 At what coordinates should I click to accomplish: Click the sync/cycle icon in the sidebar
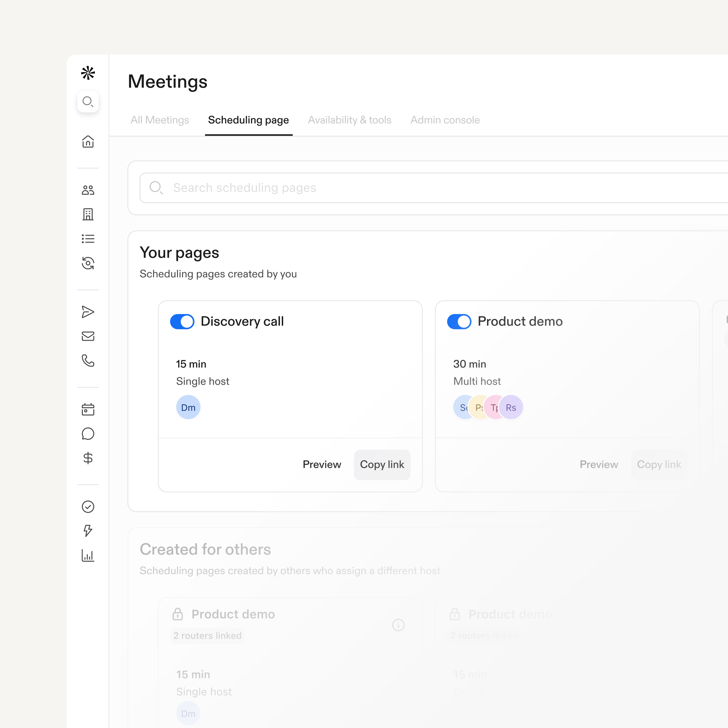click(88, 263)
